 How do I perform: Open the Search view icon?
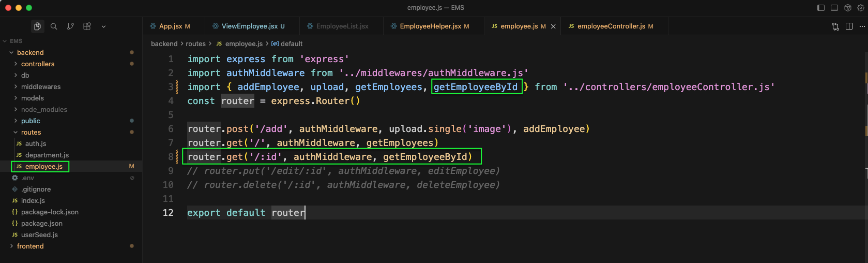[54, 26]
